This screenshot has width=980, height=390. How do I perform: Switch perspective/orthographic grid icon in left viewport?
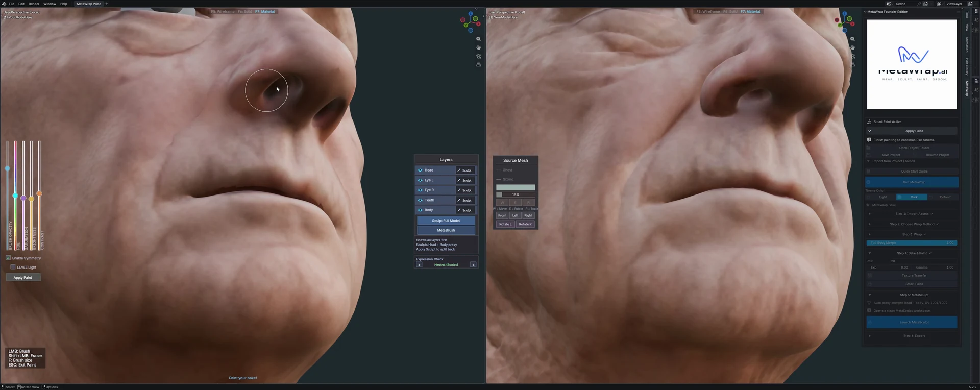pos(478,65)
